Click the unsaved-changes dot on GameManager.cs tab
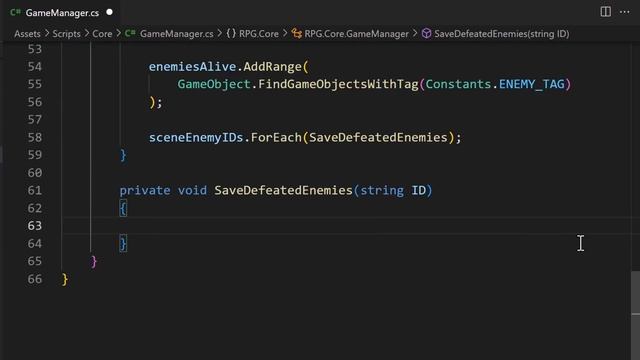The height and width of the screenshot is (360, 640). 109,12
